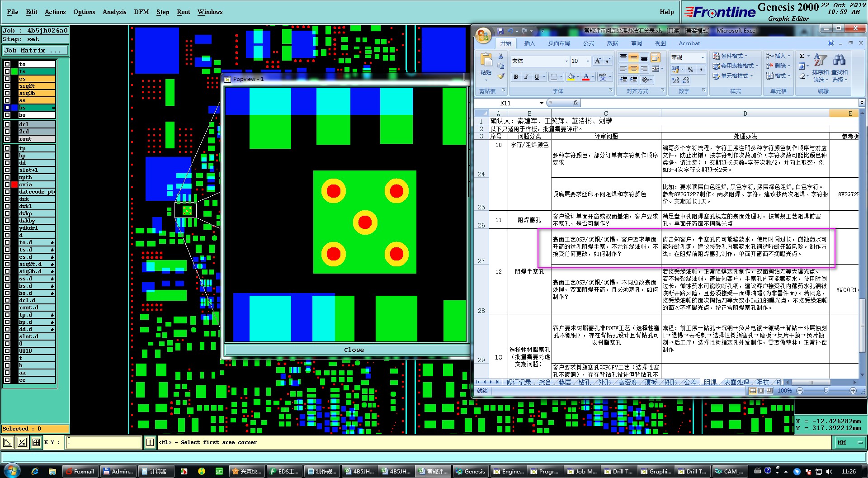Click the decrease font size icon
The width and height of the screenshot is (868, 478).
point(608,61)
